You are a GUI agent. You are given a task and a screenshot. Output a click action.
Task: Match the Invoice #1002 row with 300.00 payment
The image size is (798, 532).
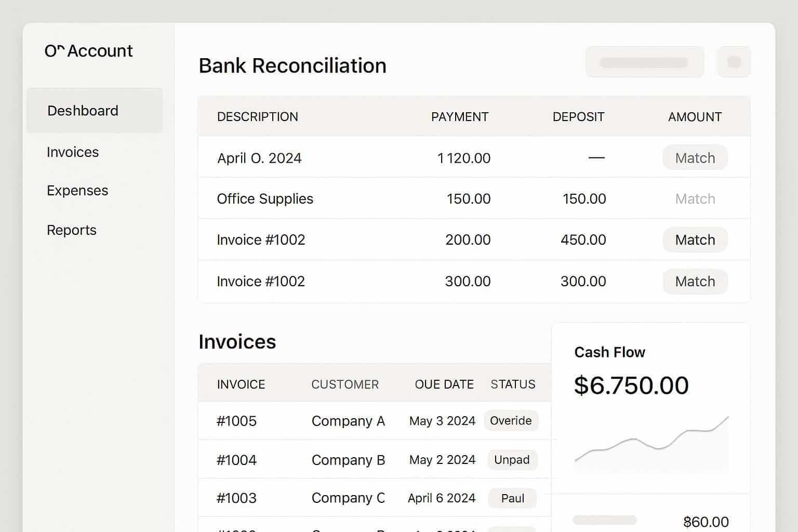point(695,282)
